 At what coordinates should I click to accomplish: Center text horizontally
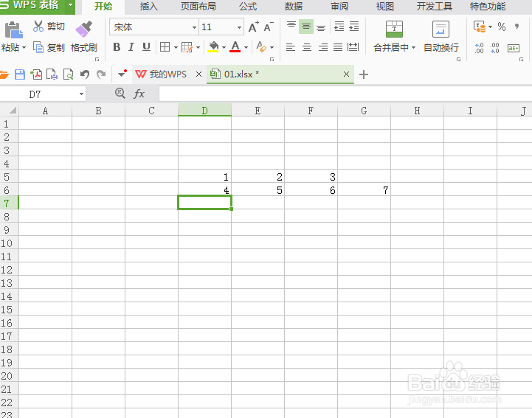(307, 47)
